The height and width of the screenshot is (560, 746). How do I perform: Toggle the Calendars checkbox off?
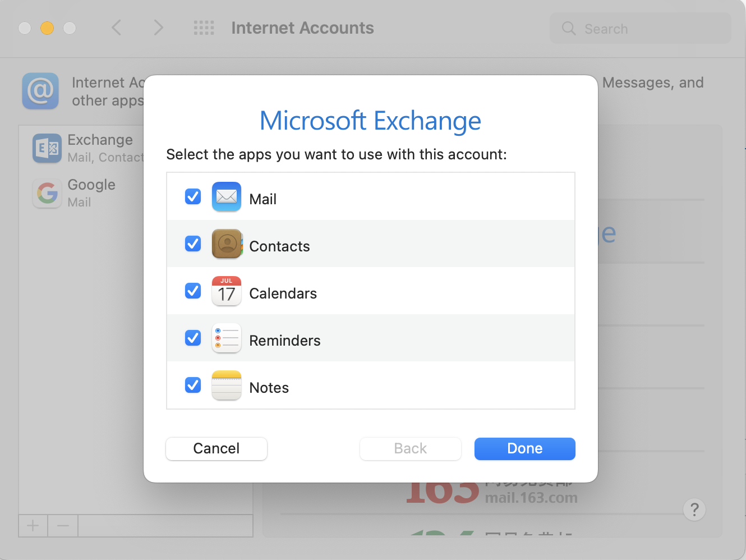pos(193,291)
